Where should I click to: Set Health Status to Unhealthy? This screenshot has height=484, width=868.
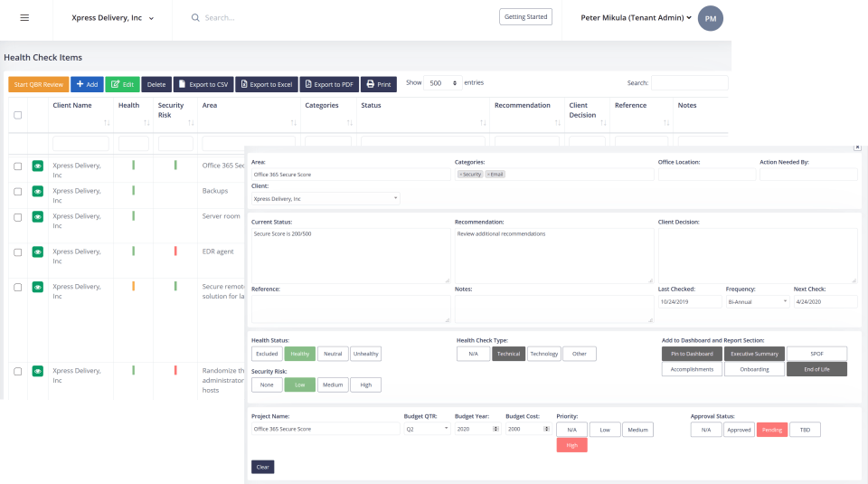[365, 354]
